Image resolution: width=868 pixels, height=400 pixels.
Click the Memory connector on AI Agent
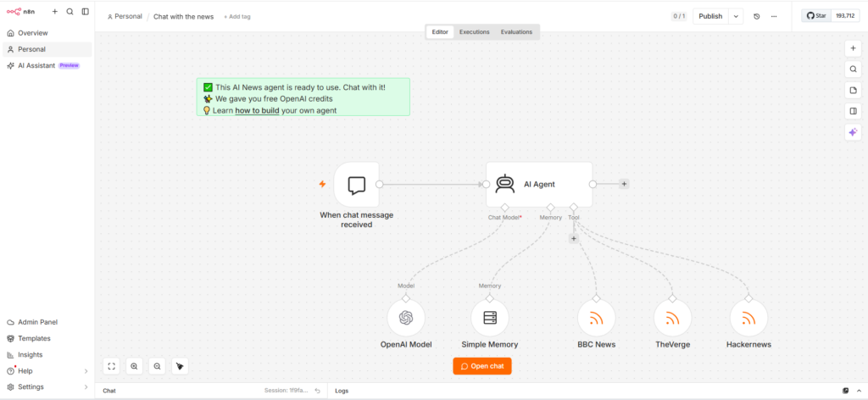click(x=550, y=208)
